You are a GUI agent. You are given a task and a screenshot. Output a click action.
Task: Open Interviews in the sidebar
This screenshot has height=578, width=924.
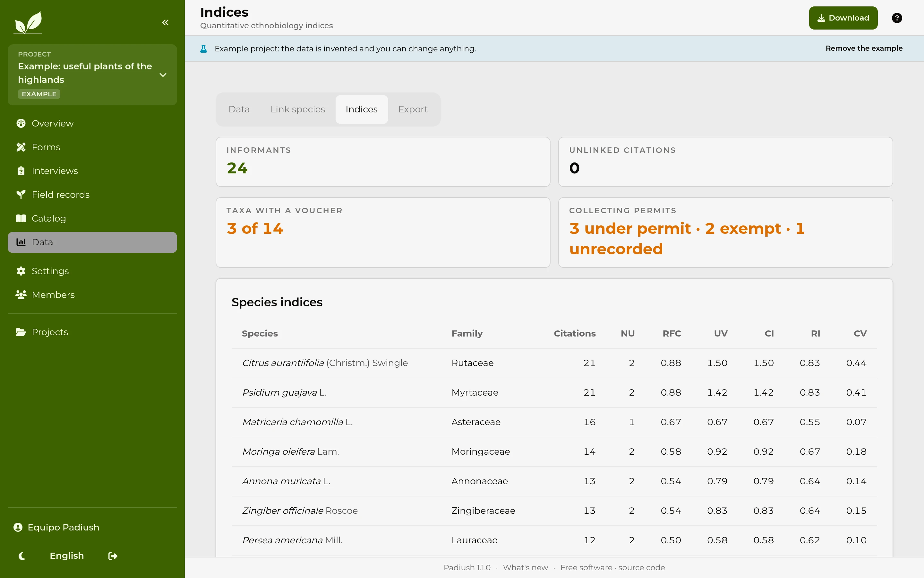pyautogui.click(x=92, y=171)
